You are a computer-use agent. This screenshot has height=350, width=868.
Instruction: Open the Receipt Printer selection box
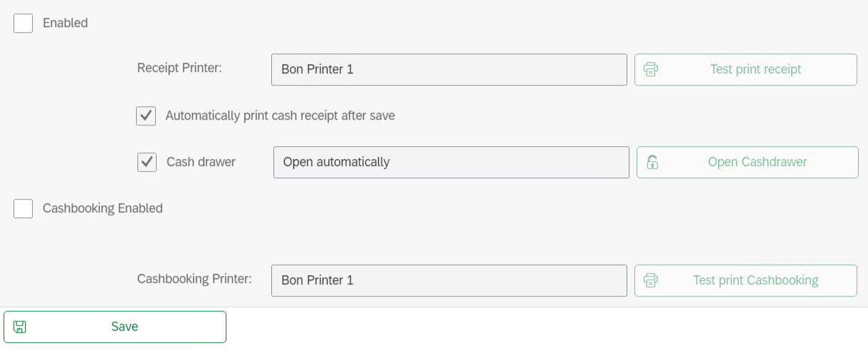pos(449,70)
